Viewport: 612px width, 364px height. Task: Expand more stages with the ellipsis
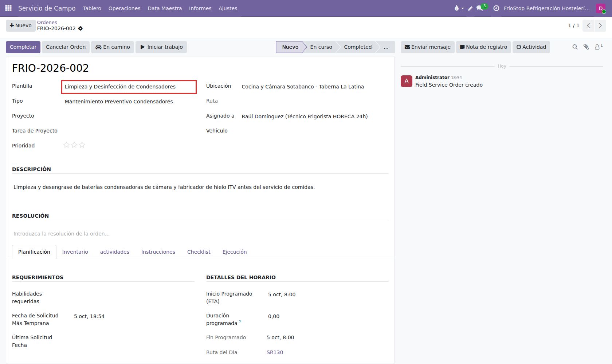(x=386, y=47)
